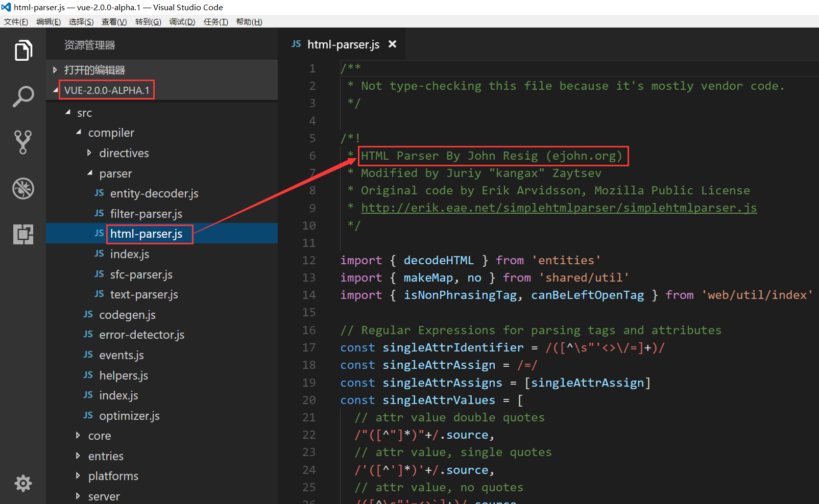Screen dimensions: 819x504
Task: Open sfc-parser.js in the file tree
Action: coord(141,274)
